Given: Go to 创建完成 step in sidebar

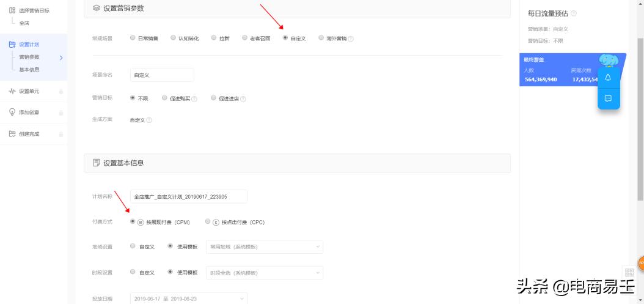Looking at the screenshot, I should point(29,134).
